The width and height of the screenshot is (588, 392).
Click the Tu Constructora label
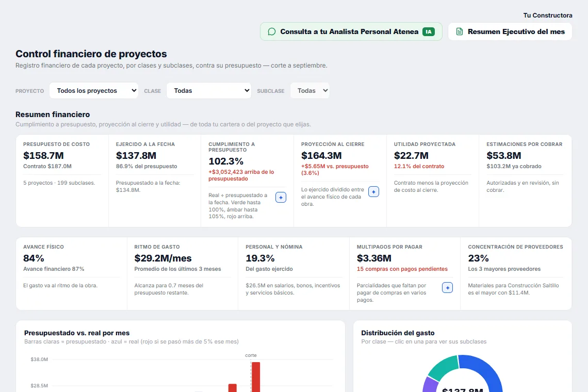(x=547, y=15)
